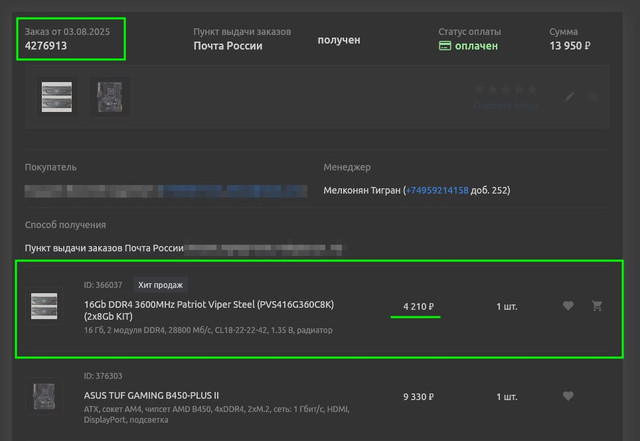The image size is (640, 441).
Task: Select order number 4276913
Action: [46, 46]
